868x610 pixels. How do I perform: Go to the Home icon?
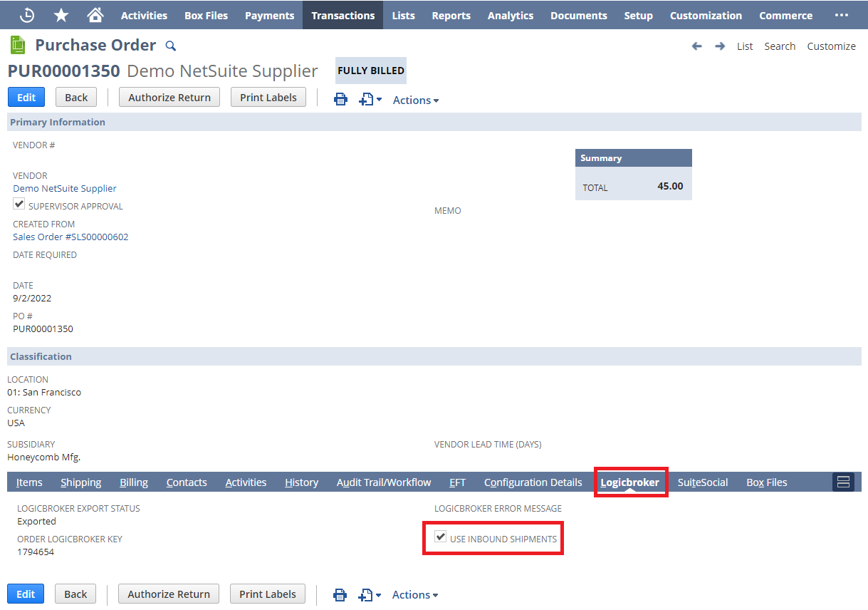click(95, 15)
